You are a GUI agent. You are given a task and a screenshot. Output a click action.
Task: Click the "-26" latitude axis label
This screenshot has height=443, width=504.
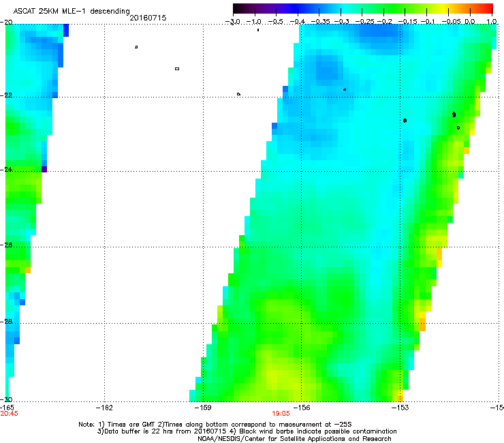click(x=6, y=245)
